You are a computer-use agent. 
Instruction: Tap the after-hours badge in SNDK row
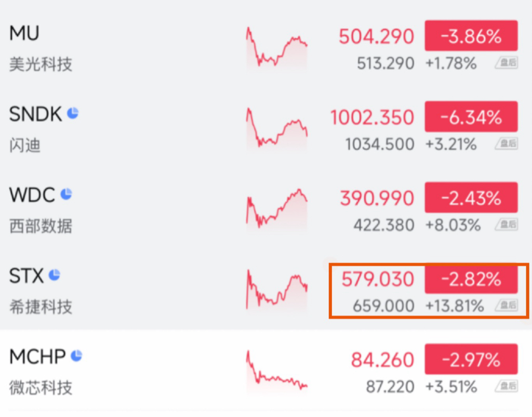click(506, 144)
